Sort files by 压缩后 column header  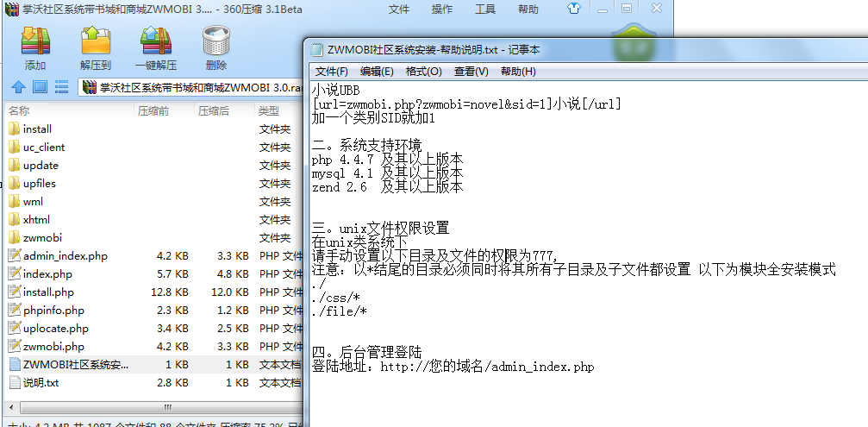pyautogui.click(x=214, y=111)
